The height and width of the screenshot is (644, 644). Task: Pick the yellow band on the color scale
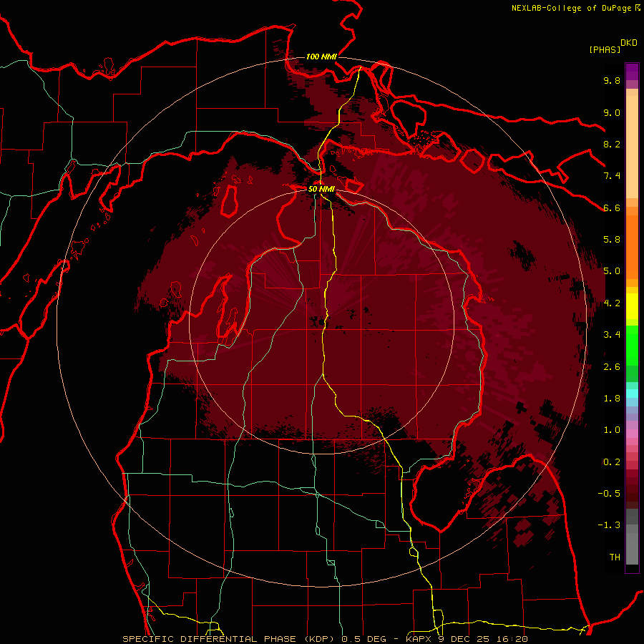pos(632,306)
